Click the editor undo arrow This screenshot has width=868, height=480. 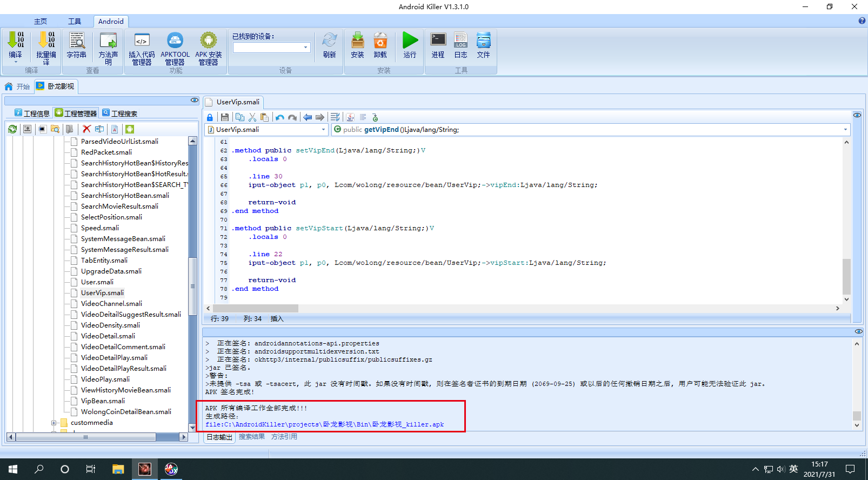(x=279, y=117)
